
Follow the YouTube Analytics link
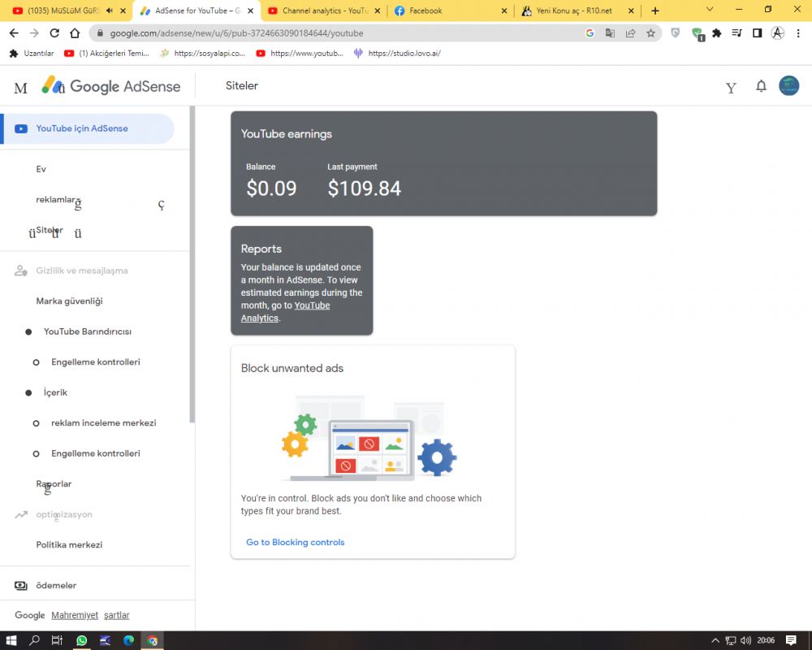tap(285, 312)
